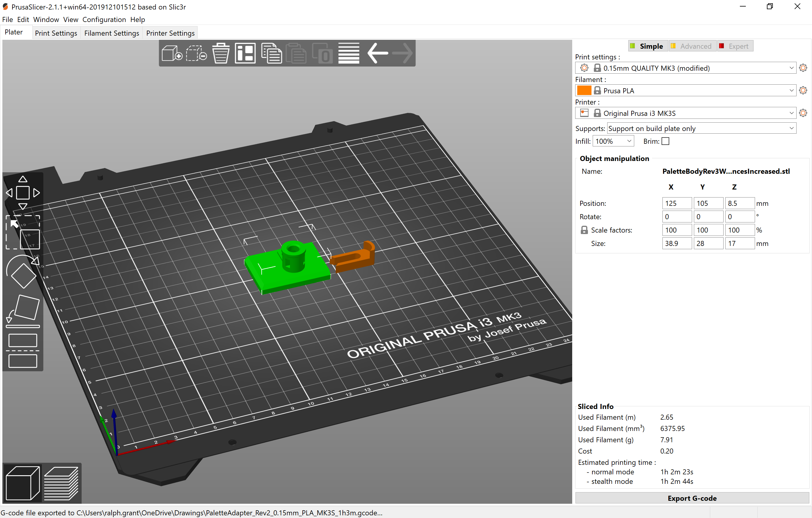Viewport: 812px width, 518px height.
Task: Open the layers editing icon
Action: (x=349, y=53)
